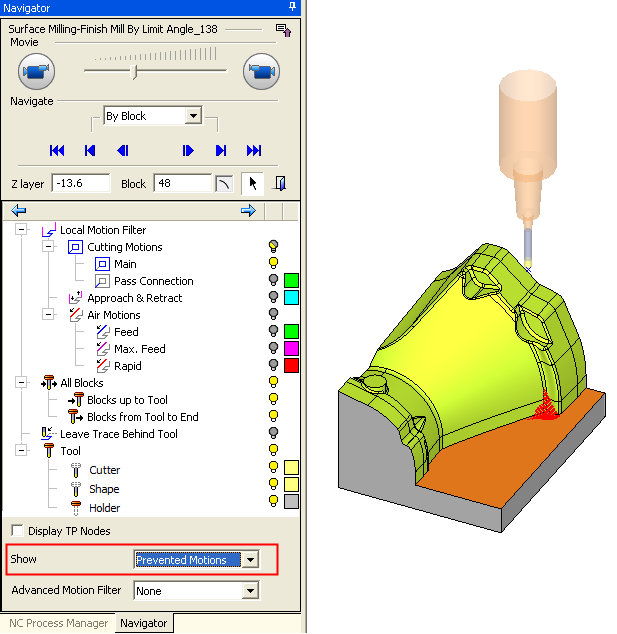The width and height of the screenshot is (617, 634).
Task: Click the Pass Connection green swatch
Action: coord(291,280)
